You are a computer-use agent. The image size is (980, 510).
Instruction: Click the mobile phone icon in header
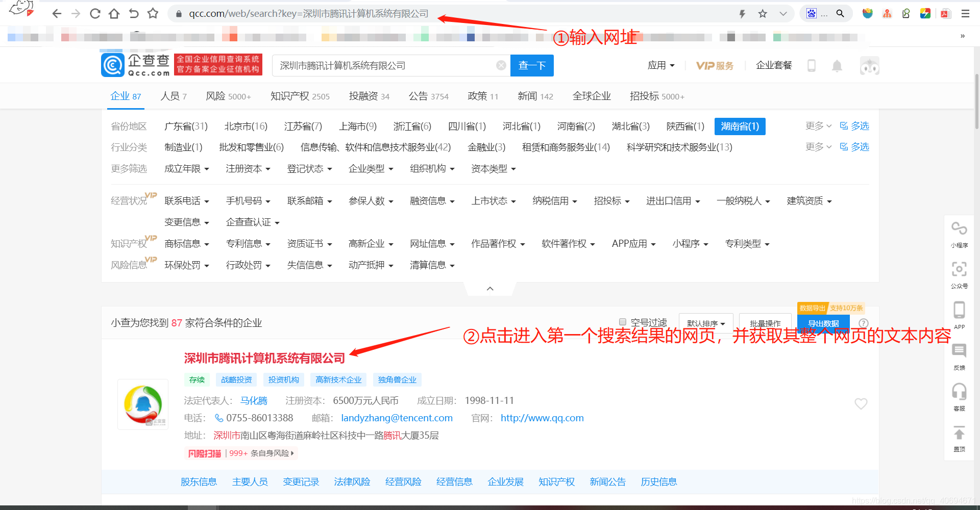(x=812, y=65)
